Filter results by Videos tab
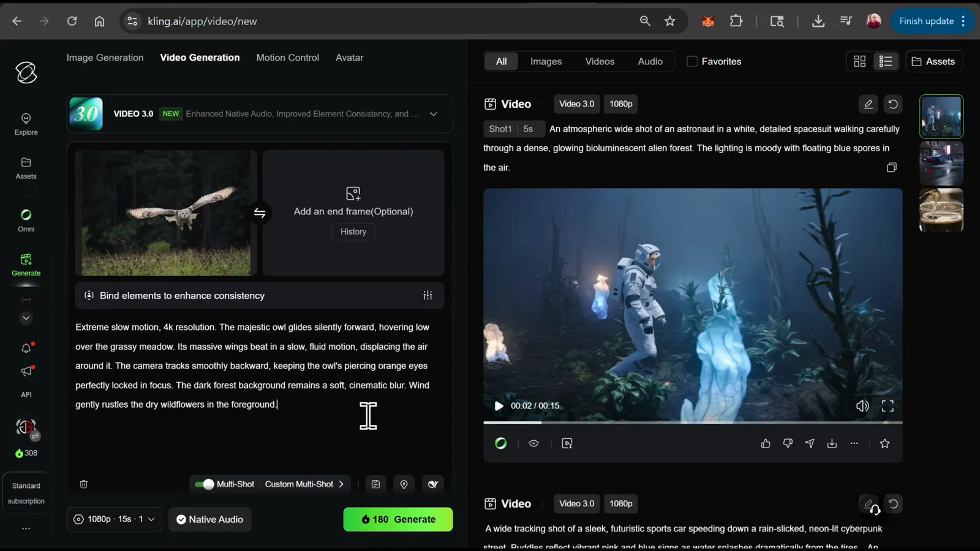980x551 pixels. pos(600,61)
